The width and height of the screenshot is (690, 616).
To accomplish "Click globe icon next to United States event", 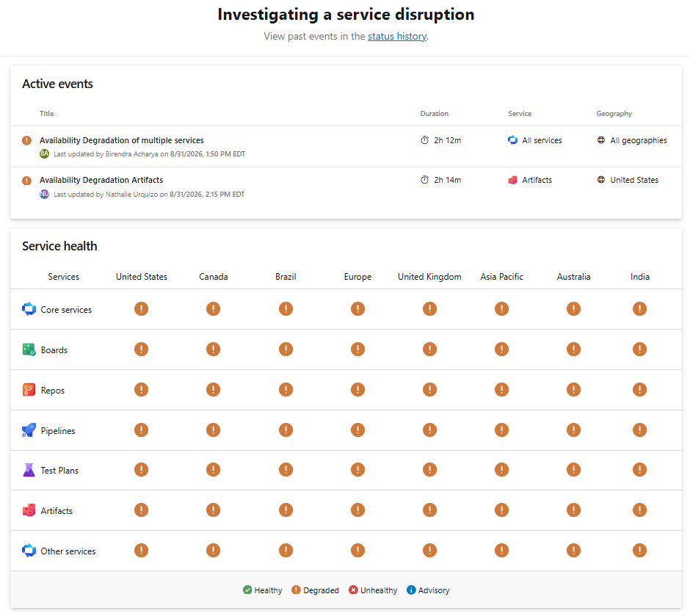I will coord(601,180).
